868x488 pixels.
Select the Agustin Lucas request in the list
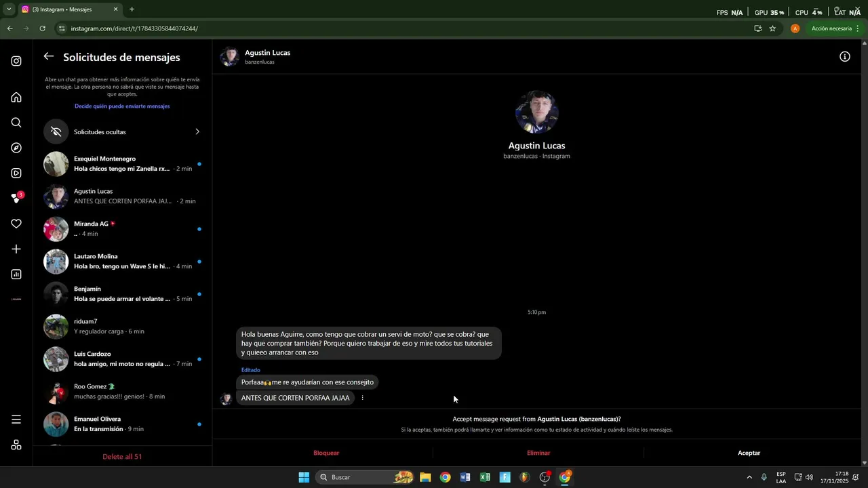pyautogui.click(x=123, y=197)
